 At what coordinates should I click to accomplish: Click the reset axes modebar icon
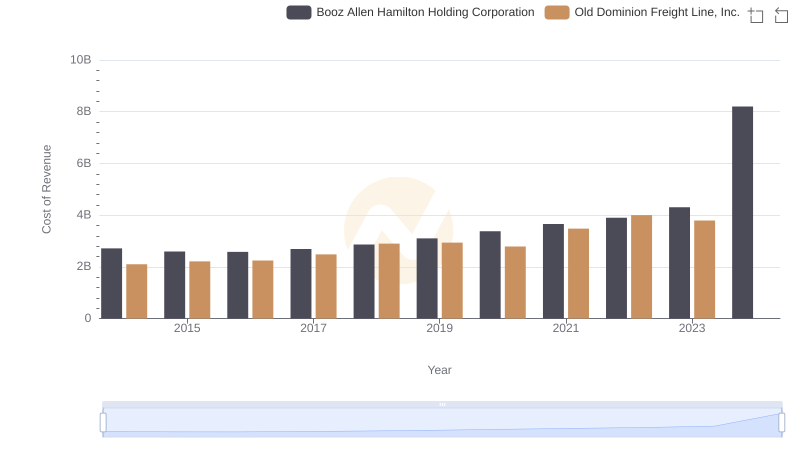[x=781, y=15]
